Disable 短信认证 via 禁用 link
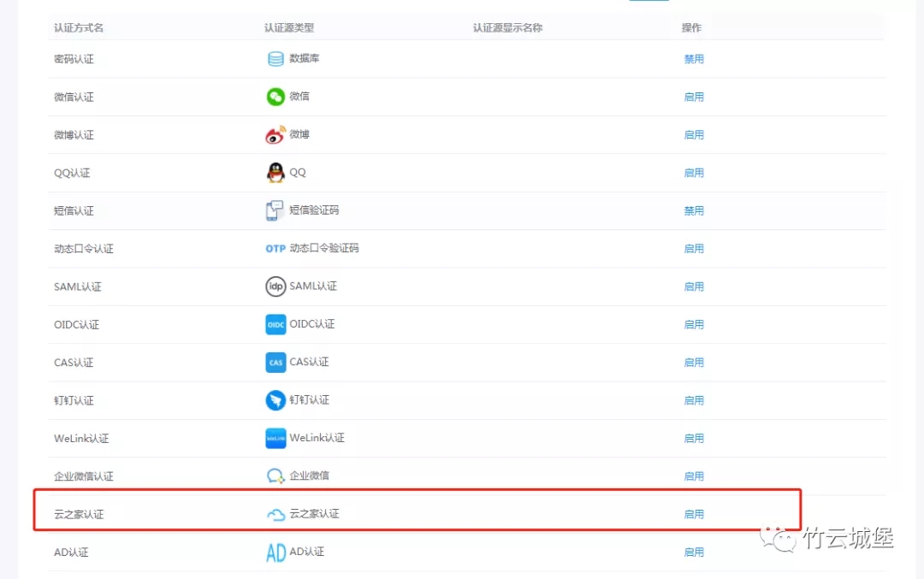The height and width of the screenshot is (579, 924). click(694, 211)
